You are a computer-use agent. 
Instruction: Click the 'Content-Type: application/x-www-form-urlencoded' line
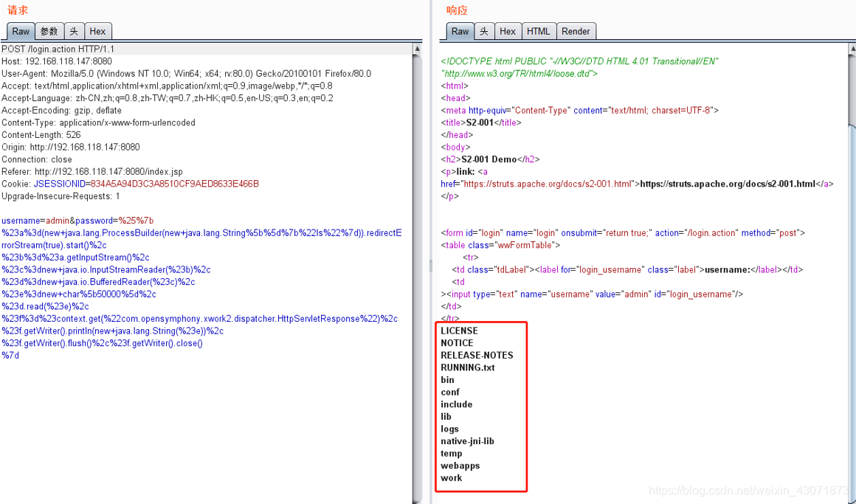click(98, 122)
